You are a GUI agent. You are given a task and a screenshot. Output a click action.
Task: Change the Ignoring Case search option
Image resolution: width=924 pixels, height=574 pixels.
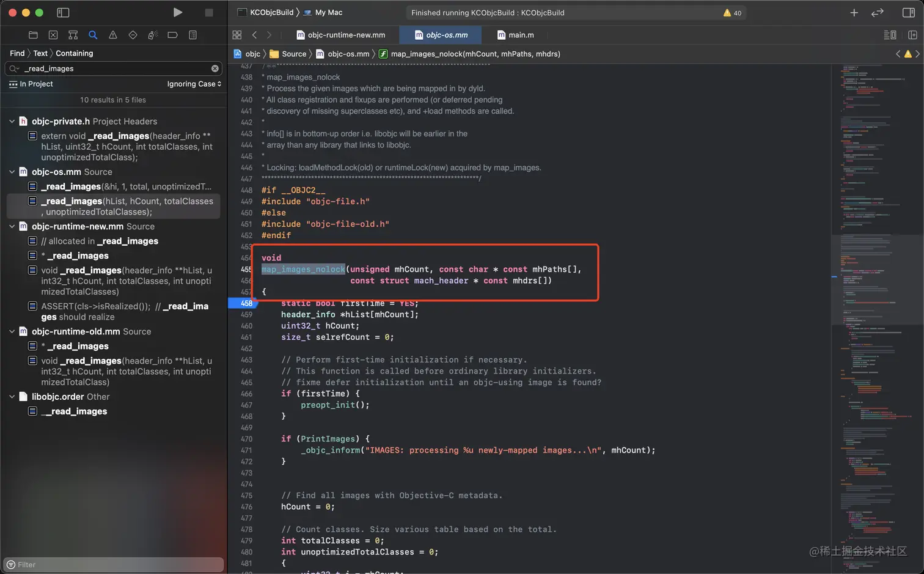pos(194,84)
